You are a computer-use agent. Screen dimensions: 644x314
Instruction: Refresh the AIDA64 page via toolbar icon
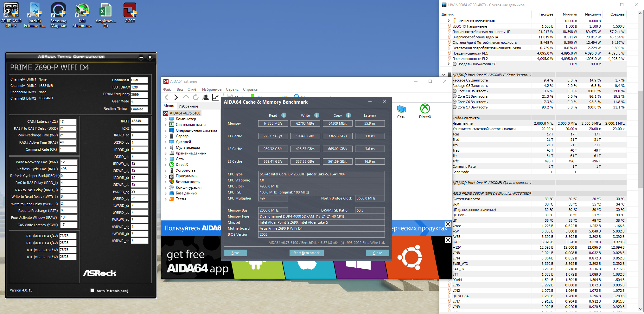(x=196, y=97)
